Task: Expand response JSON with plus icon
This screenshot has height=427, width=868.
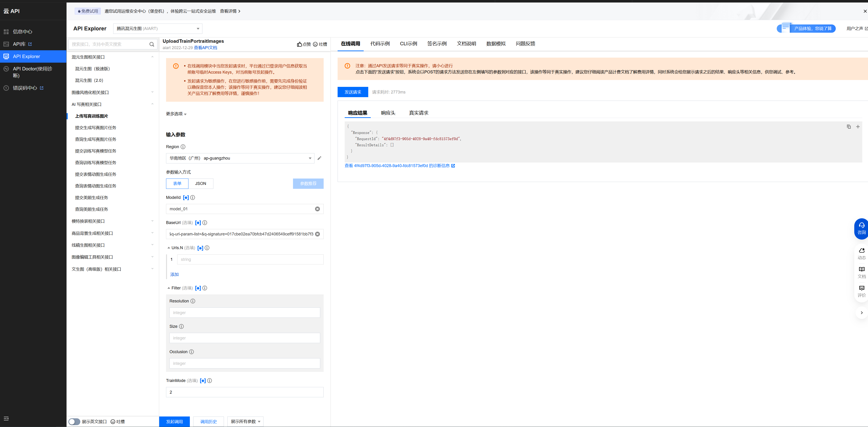Action: tap(858, 127)
